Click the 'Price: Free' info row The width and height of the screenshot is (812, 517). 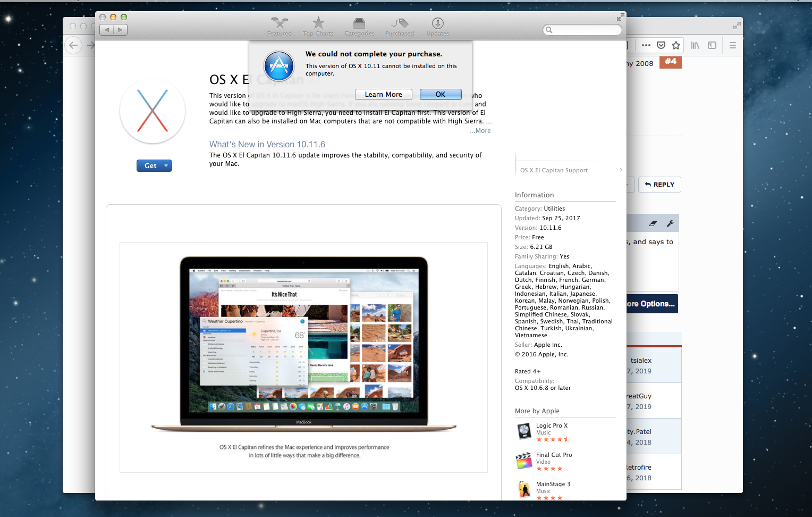(x=529, y=237)
